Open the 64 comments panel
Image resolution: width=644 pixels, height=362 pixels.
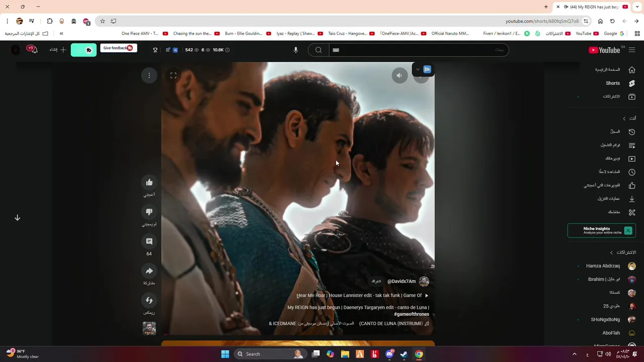pyautogui.click(x=149, y=241)
